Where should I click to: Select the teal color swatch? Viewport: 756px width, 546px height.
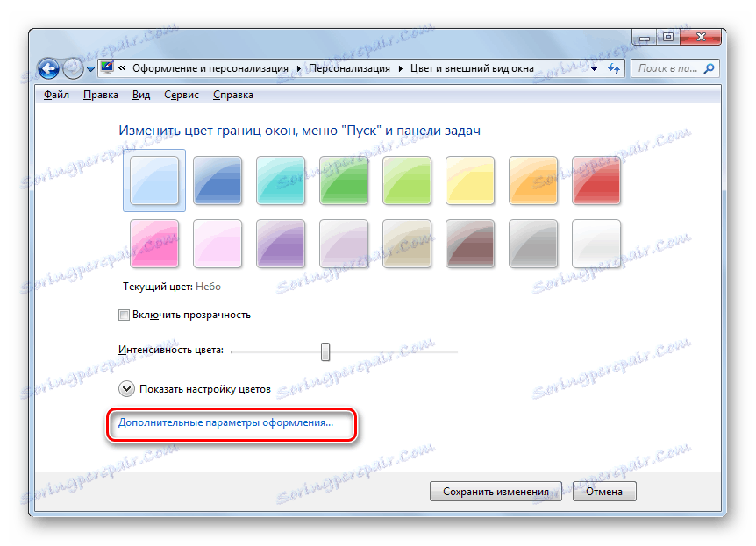coord(281,181)
